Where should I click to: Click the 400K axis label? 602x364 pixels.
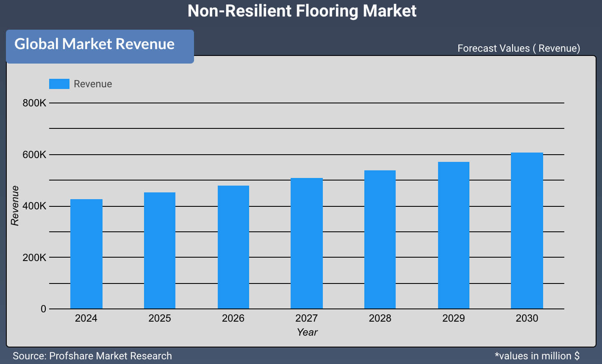(x=34, y=206)
